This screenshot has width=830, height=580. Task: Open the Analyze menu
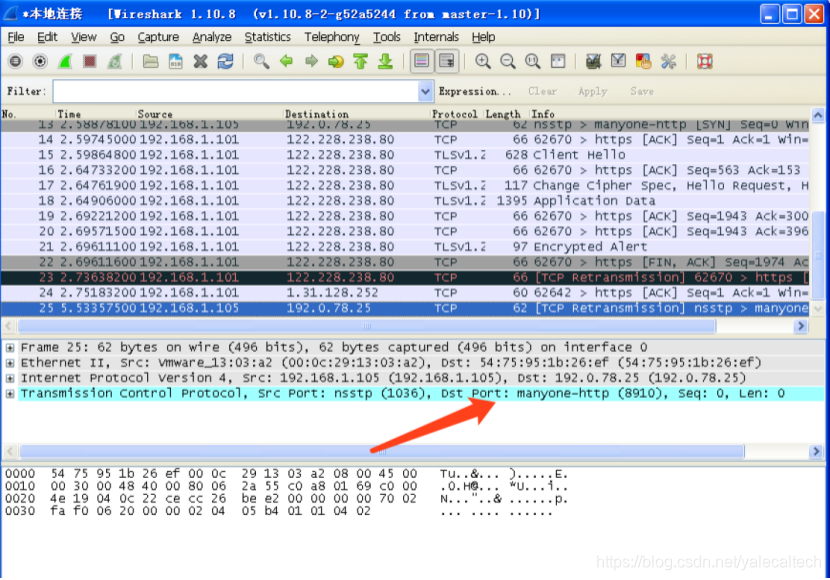[212, 37]
